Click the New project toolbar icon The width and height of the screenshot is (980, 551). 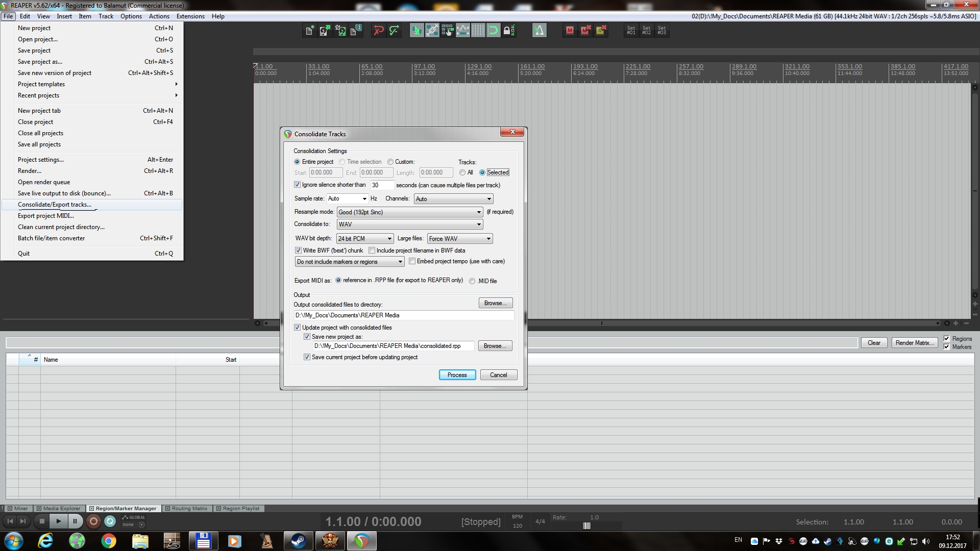pos(309,31)
